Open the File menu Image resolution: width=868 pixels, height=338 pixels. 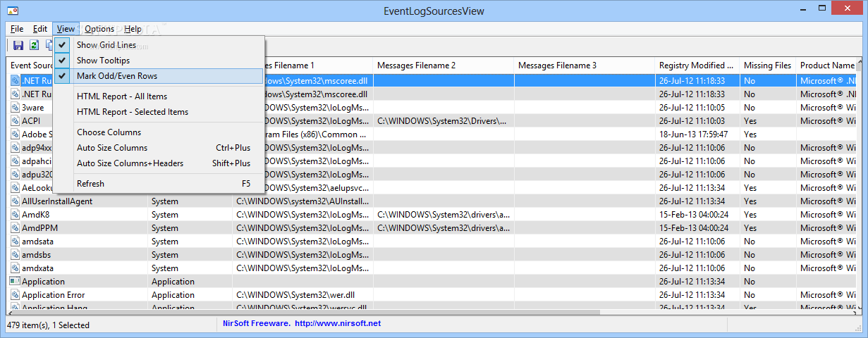[17, 29]
